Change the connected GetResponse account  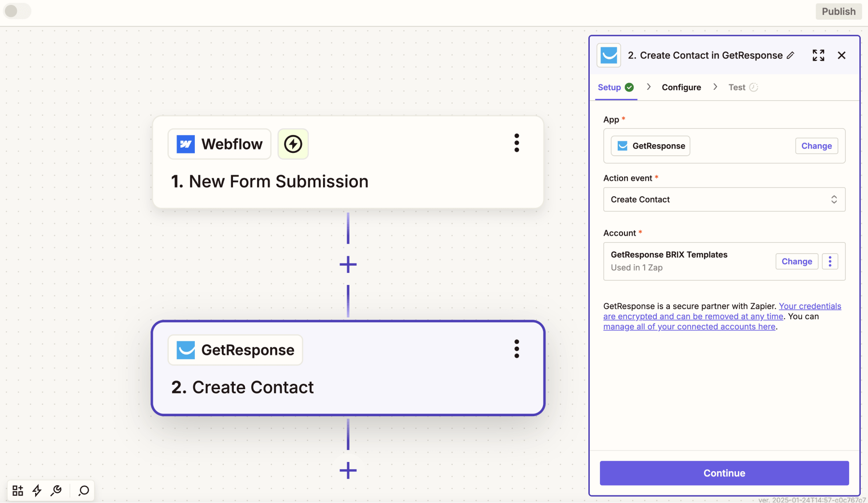(x=797, y=261)
